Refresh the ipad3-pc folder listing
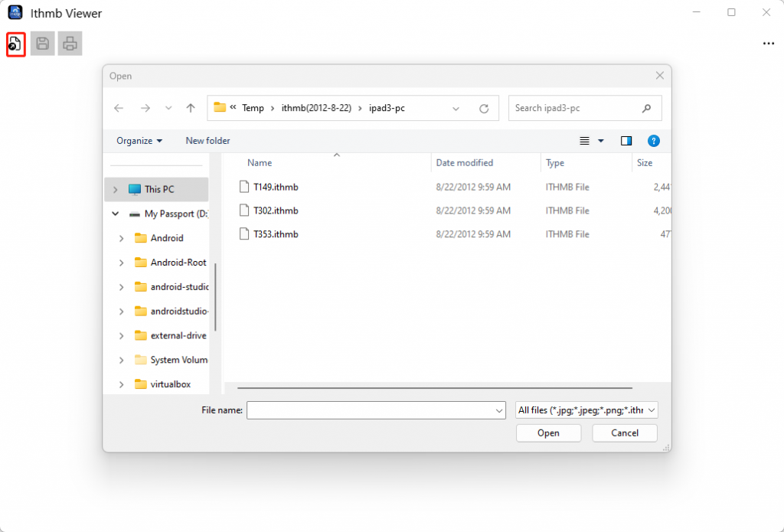This screenshot has width=784, height=532. [x=484, y=108]
